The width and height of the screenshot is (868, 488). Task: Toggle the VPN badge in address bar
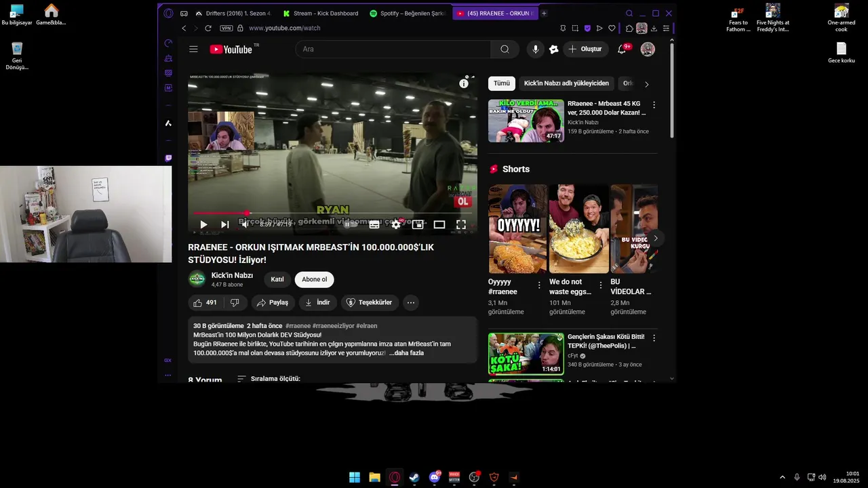tap(226, 28)
